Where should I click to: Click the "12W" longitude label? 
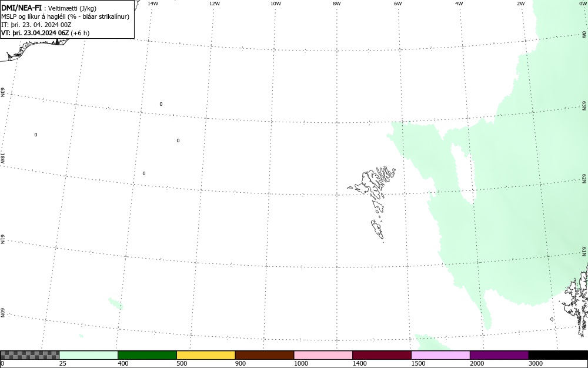214,4
